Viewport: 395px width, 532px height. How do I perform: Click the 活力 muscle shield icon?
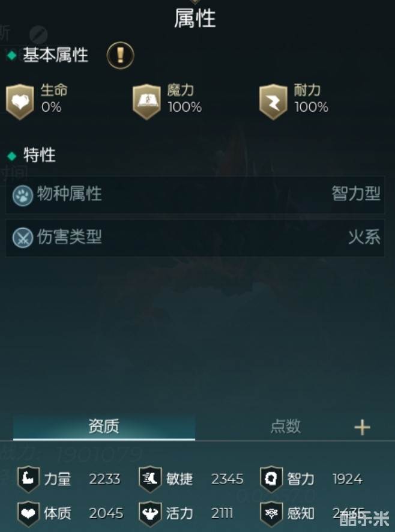coord(150,513)
